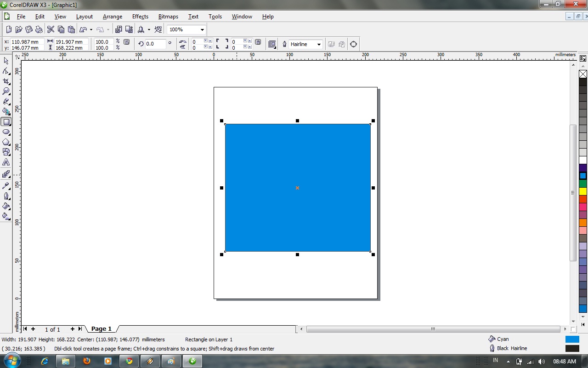Activate the Zoom tool
Image resolution: width=588 pixels, height=368 pixels.
pos(6,91)
